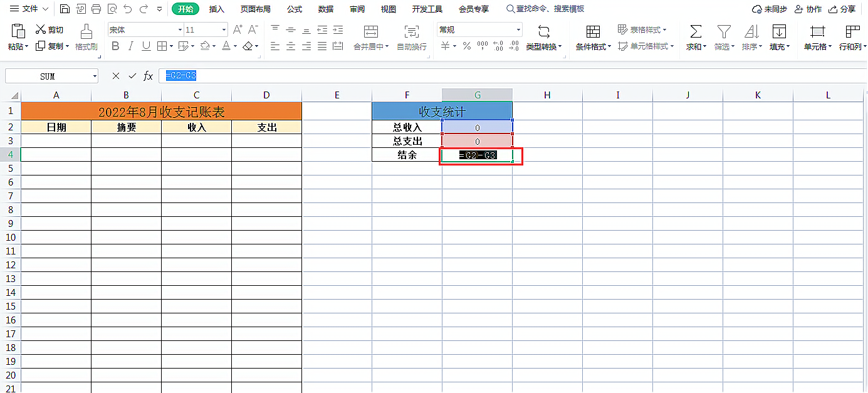868x393 pixels.
Task: Center text horizontally
Action: (291, 46)
